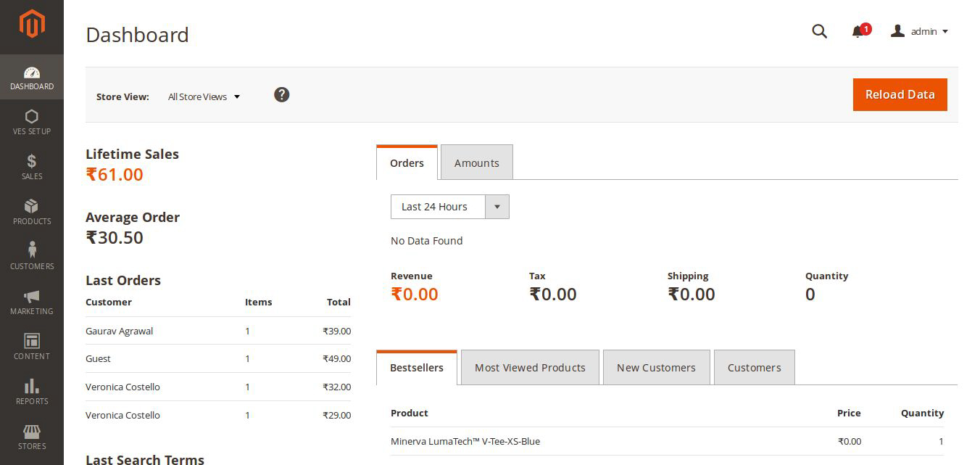The height and width of the screenshot is (465, 980).
Task: Open the Products cube icon menu
Action: point(32,211)
